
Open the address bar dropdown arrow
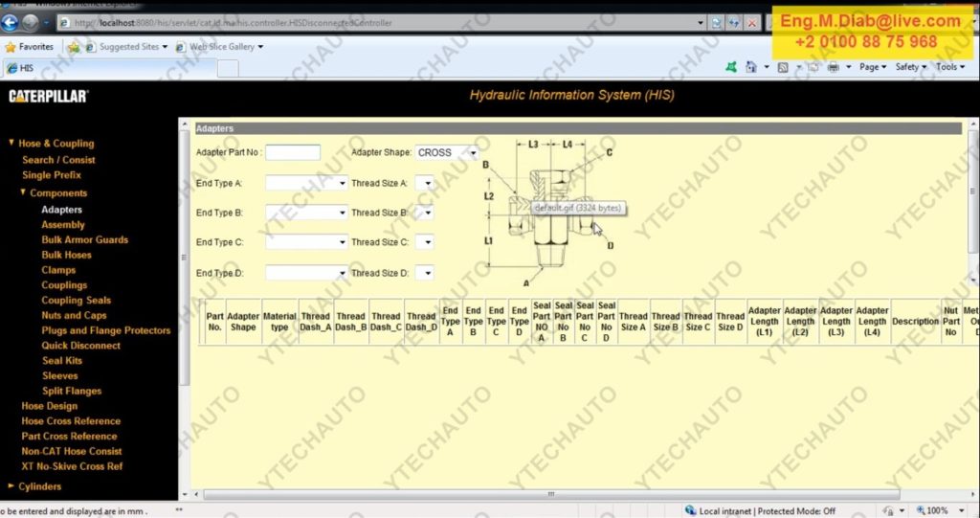701,23
